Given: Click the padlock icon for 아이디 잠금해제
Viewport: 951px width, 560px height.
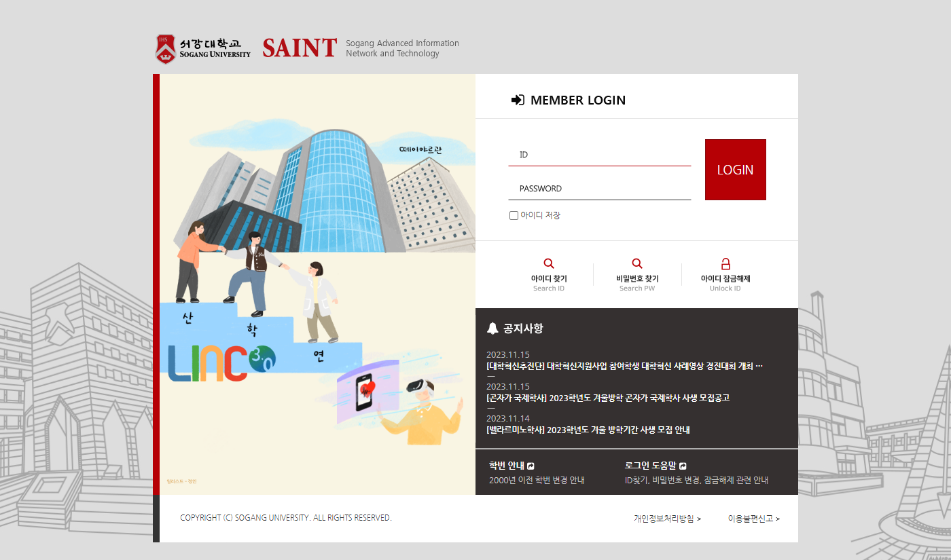Looking at the screenshot, I should pyautogui.click(x=725, y=264).
